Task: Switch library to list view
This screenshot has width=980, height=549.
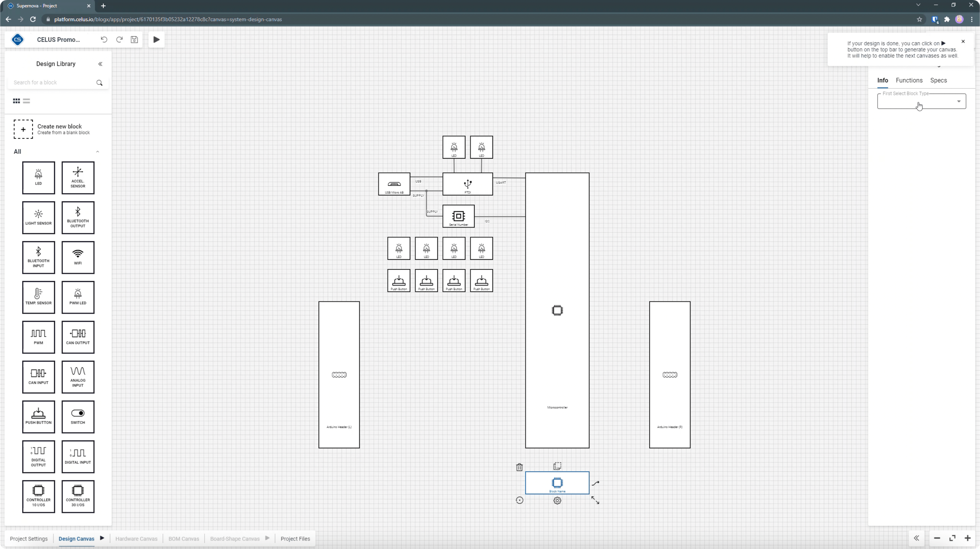Action: (26, 101)
